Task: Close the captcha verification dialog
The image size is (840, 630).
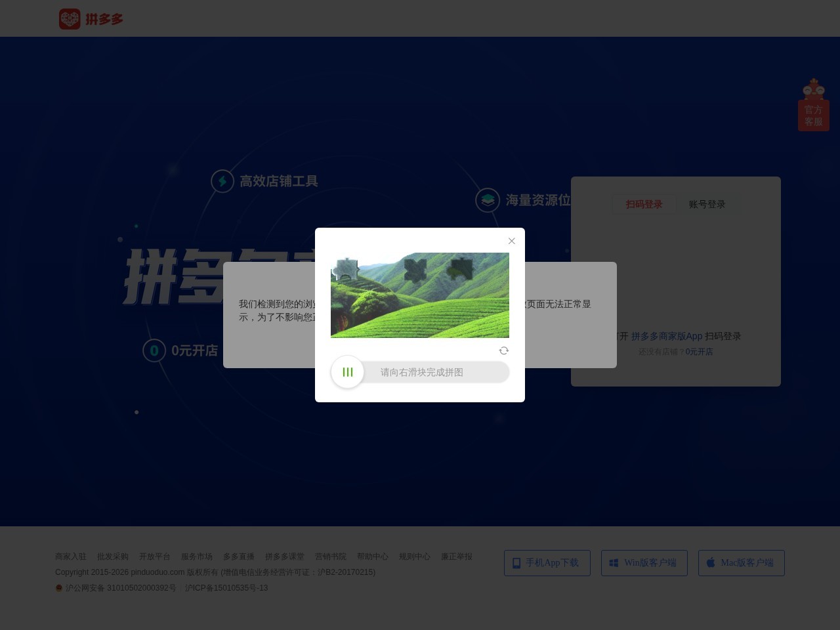Action: pos(512,241)
